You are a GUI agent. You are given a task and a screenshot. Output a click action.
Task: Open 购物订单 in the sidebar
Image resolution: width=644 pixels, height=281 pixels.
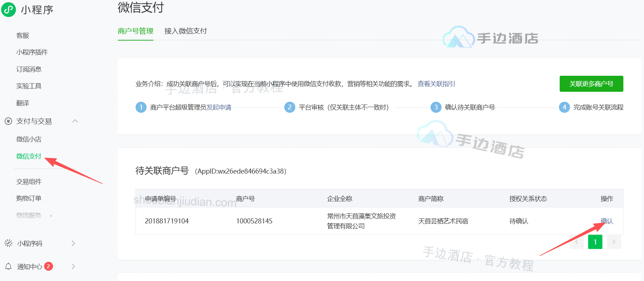(x=29, y=198)
